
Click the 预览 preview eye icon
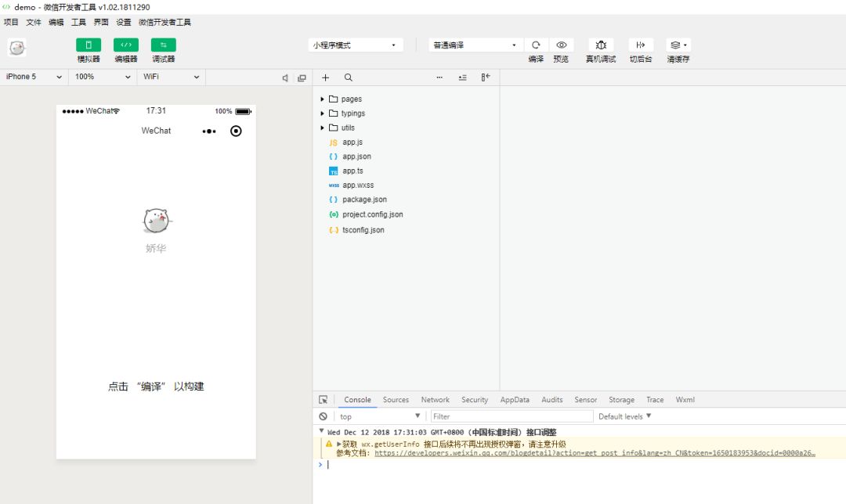point(561,45)
